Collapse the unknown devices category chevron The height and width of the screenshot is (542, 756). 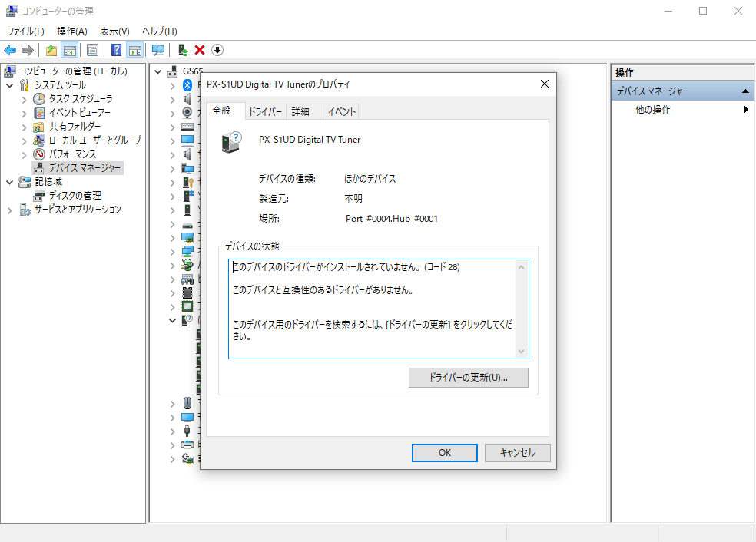coord(173,320)
